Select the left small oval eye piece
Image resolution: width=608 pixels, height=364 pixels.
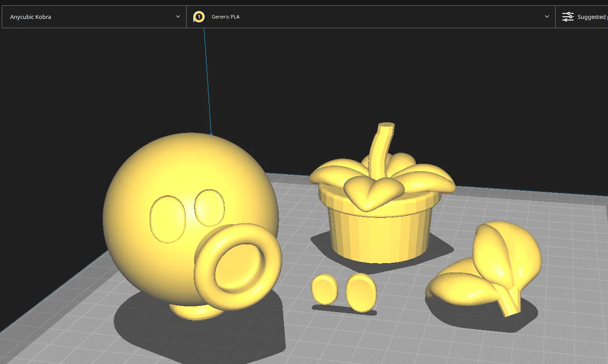(x=325, y=289)
